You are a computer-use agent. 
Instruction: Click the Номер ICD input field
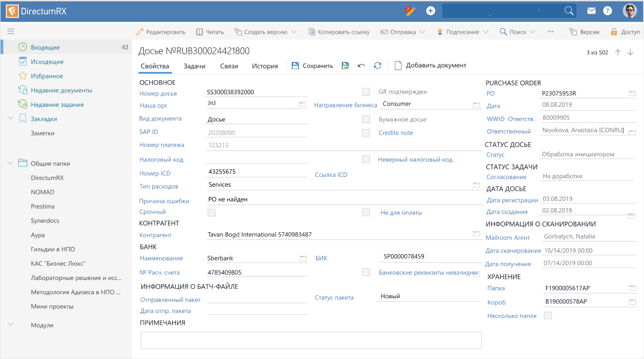click(x=257, y=172)
